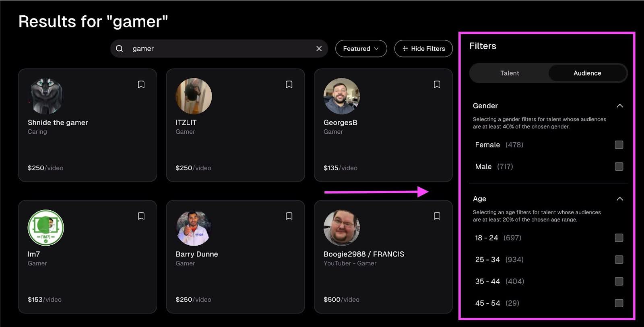Viewport: 644px width, 327px height.
Task: Check the 35 - 44 age filter
Action: (619, 281)
